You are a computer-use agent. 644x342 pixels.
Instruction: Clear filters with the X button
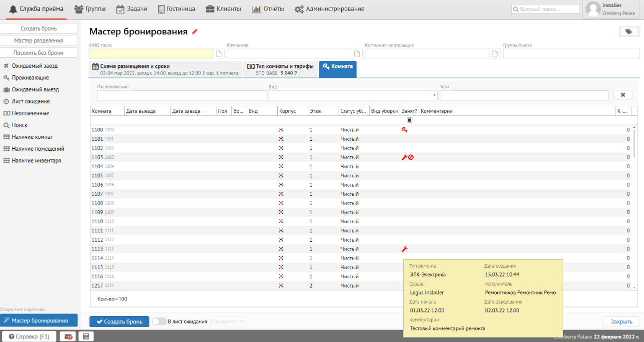pyautogui.click(x=623, y=95)
